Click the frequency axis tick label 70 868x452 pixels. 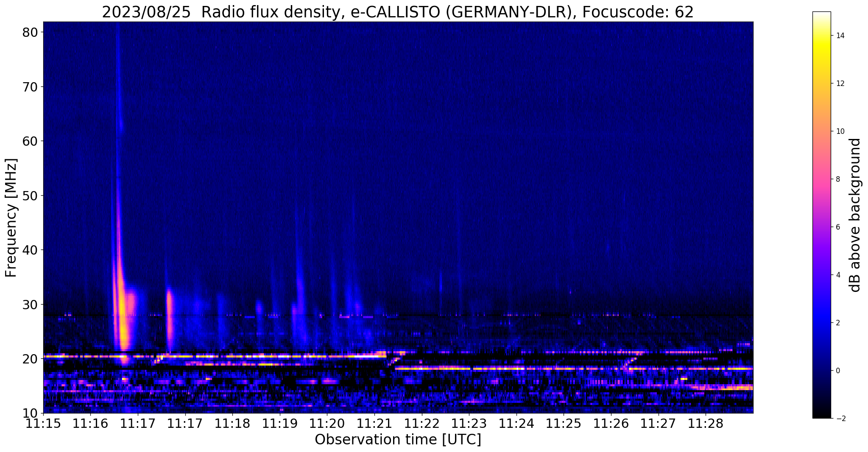point(30,87)
